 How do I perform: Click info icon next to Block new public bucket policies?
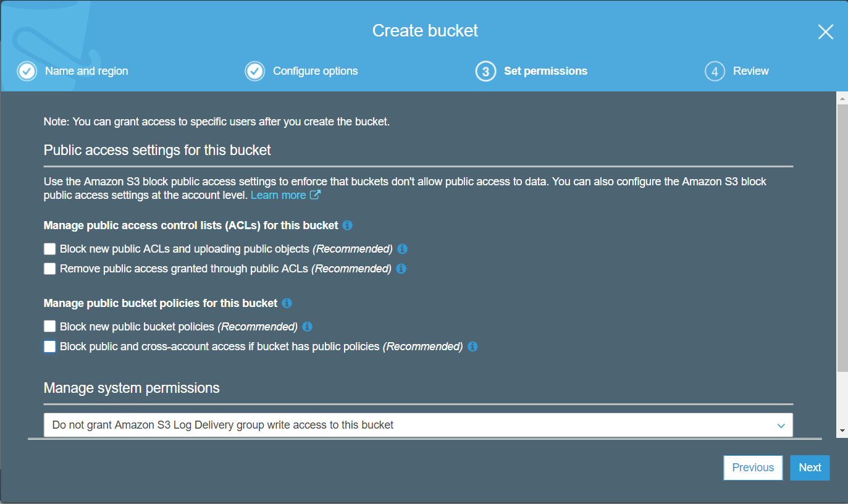click(307, 327)
